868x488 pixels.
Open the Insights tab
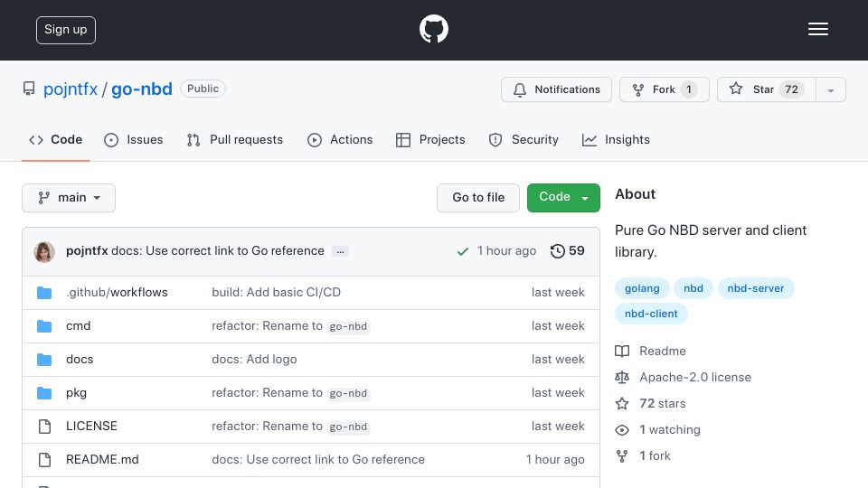(616, 140)
